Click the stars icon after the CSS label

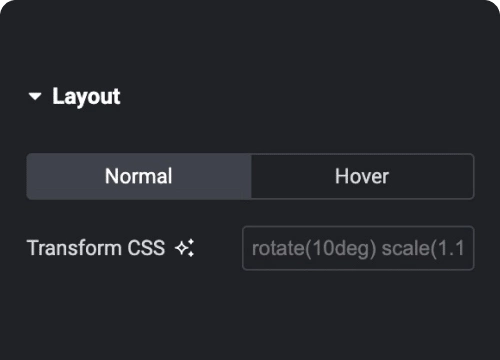pos(185,248)
